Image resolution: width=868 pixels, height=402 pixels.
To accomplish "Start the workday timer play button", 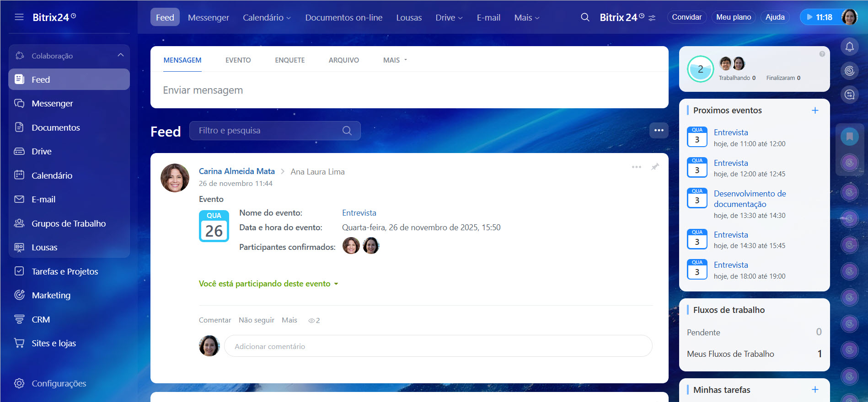I will tap(809, 17).
